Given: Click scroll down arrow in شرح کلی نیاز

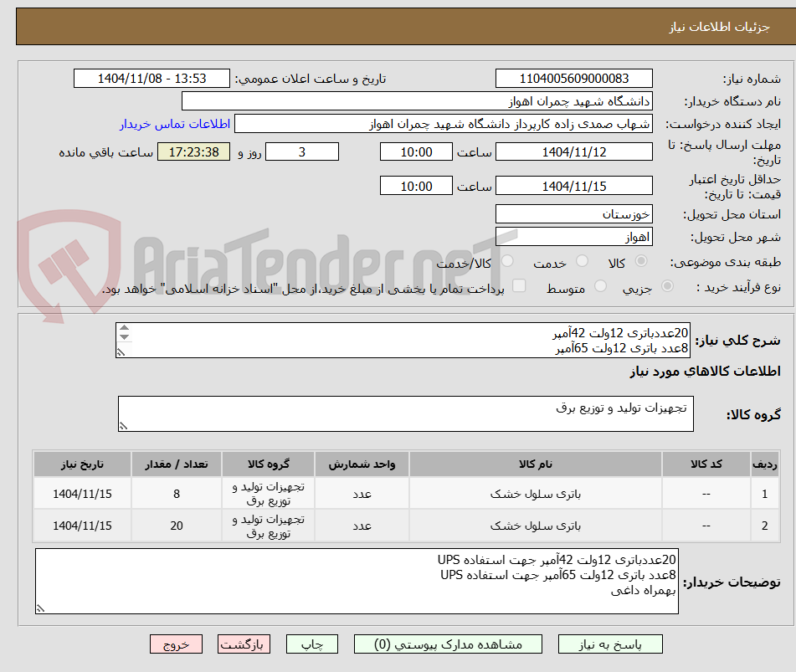Looking at the screenshot, I should [x=125, y=336].
